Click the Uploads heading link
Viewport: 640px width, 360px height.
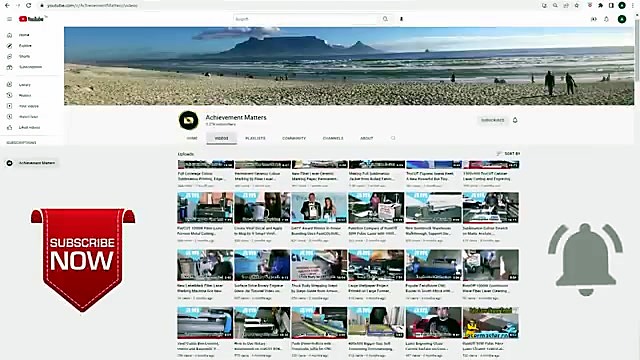(x=186, y=154)
